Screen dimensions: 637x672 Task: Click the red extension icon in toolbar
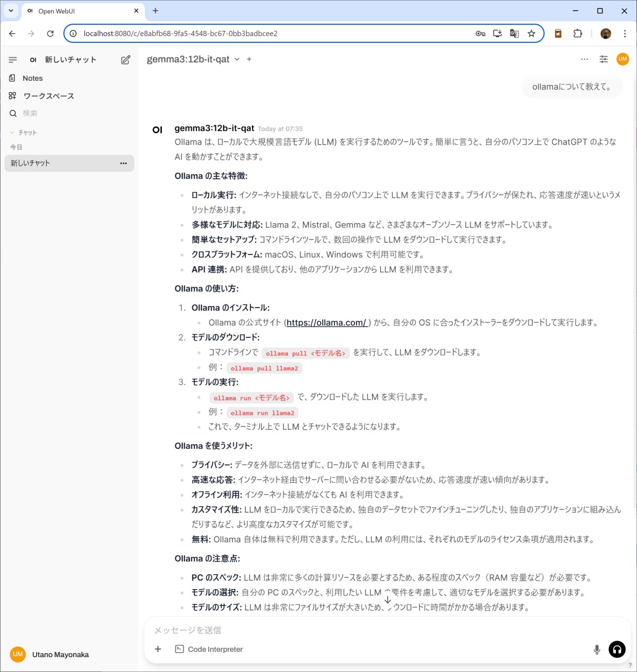tap(558, 33)
